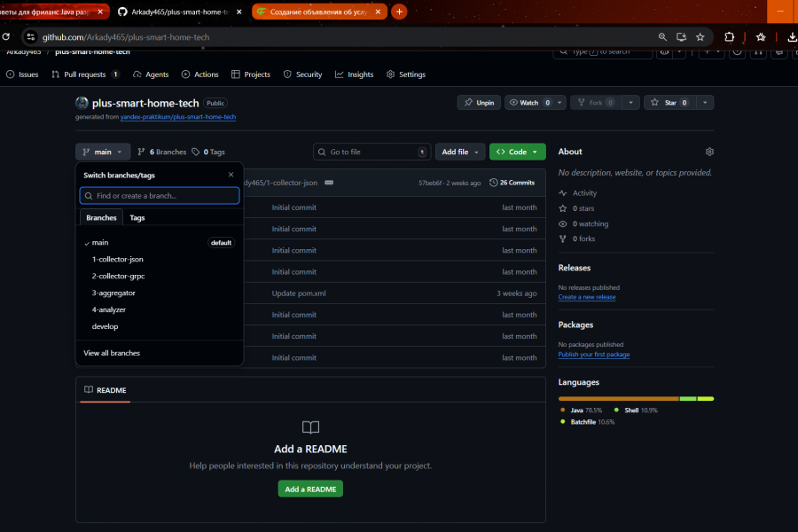Open Pull requests tab
The width and height of the screenshot is (798, 532).
tap(85, 74)
